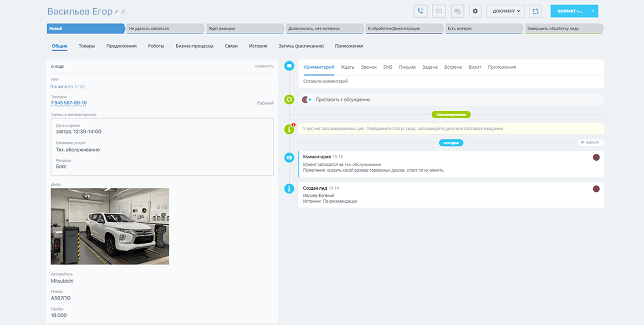Open author avatar on 'Создан лид' entry
Viewport: 644px width, 325px height.
click(x=596, y=188)
